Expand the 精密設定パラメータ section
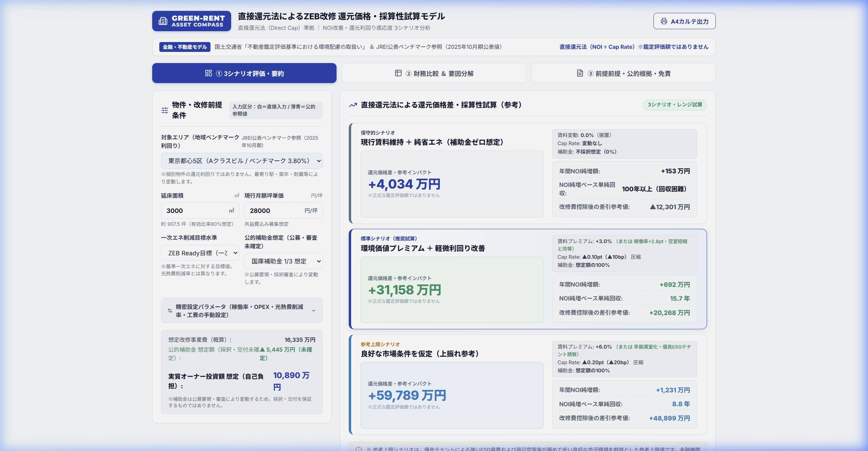This screenshot has width=868, height=451. [242, 311]
